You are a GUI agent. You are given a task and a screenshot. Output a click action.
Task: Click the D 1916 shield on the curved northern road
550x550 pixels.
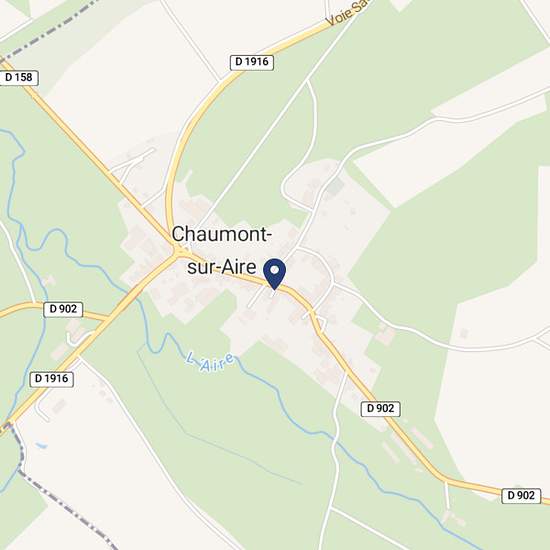tap(252, 62)
